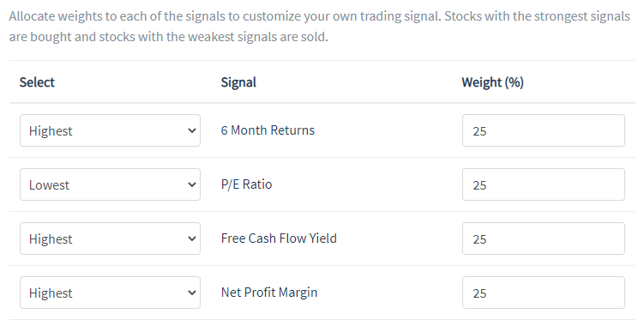Open the P/E Ratio Lowest dropdown
Image resolution: width=644 pixels, height=326 pixels.
110,184
